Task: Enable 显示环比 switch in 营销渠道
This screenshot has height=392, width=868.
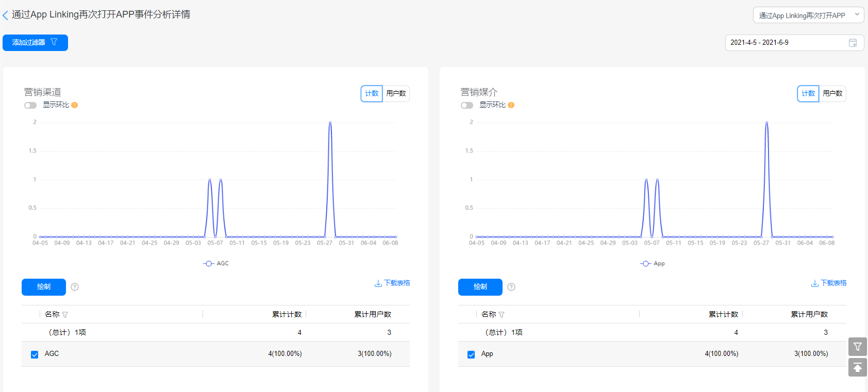Action: click(x=30, y=105)
